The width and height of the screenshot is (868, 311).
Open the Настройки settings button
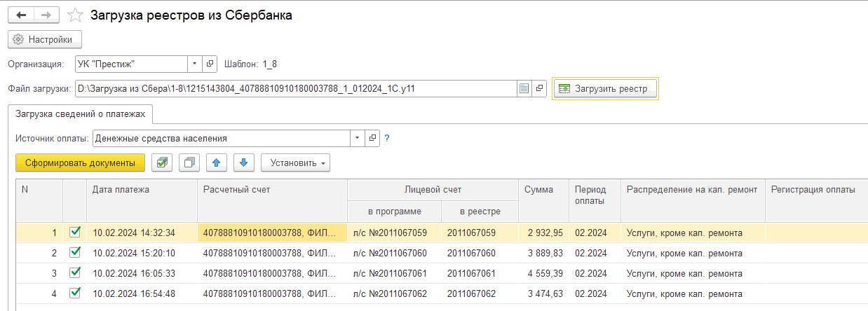tap(45, 39)
